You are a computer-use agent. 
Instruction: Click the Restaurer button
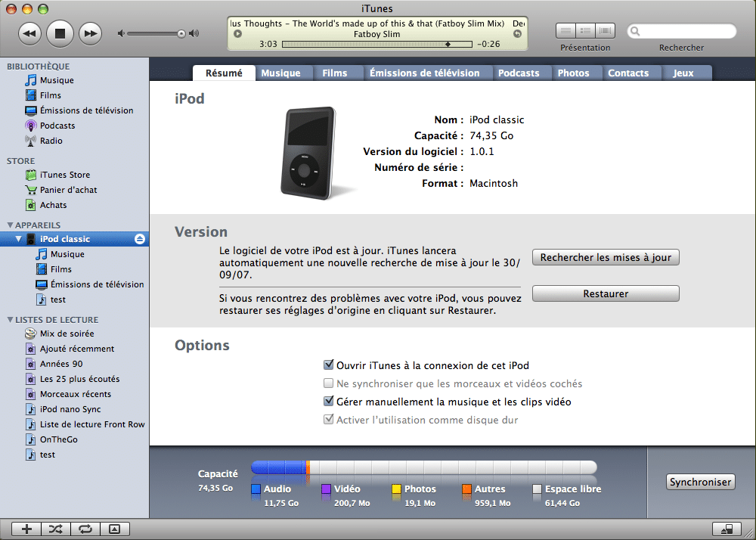[606, 293]
